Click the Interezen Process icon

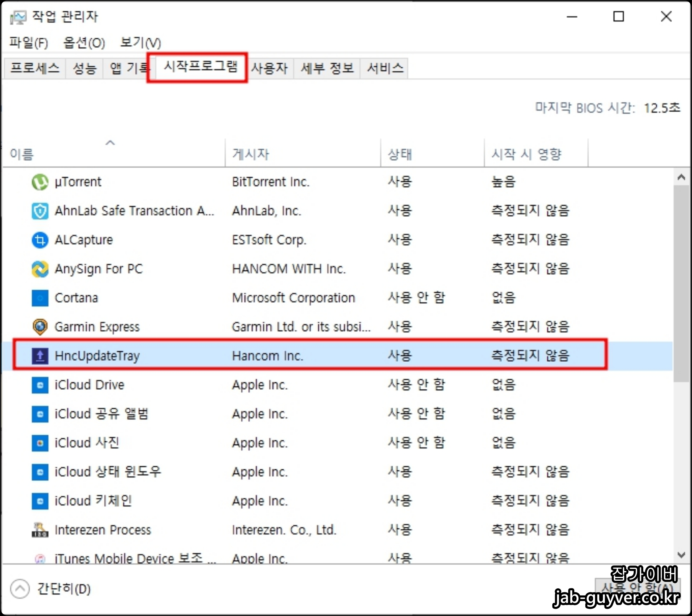click(x=40, y=530)
